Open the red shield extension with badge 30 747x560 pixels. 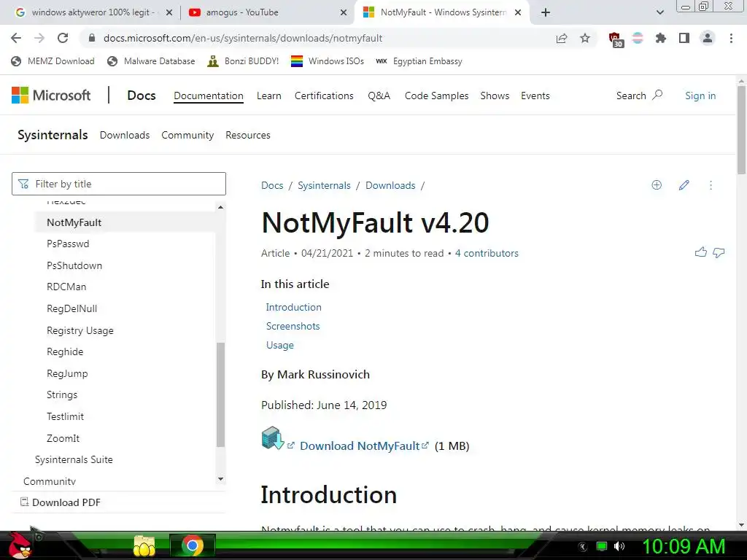(616, 39)
